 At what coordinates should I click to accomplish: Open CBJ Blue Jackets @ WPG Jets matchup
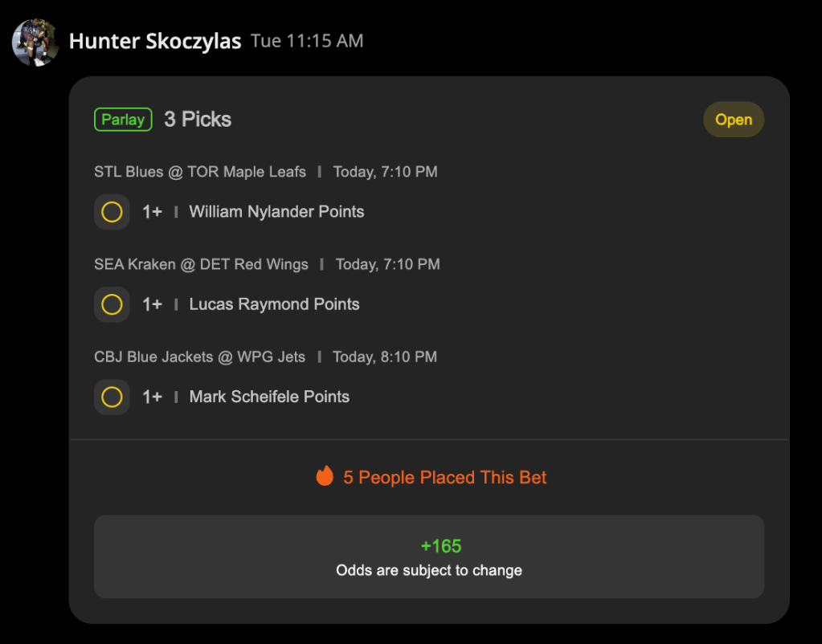point(199,357)
